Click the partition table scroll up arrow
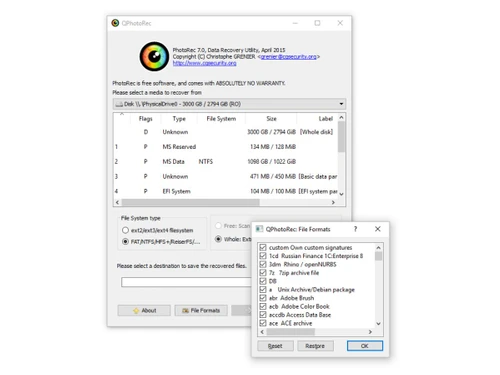 (x=341, y=117)
